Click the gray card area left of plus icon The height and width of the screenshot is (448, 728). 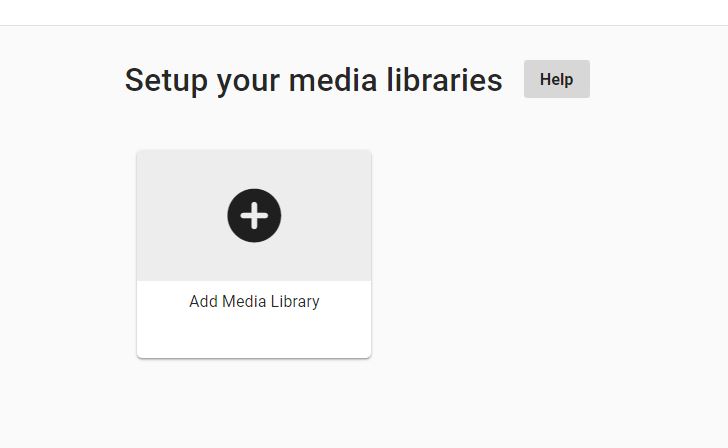(x=180, y=215)
